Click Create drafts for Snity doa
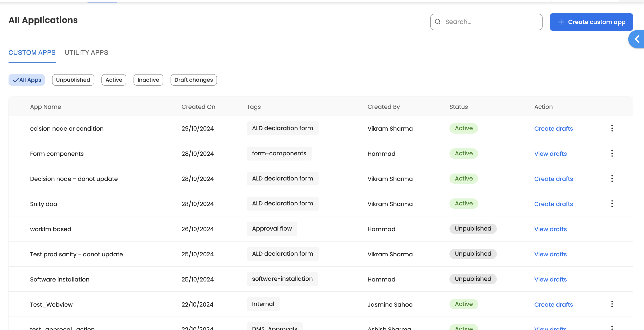This screenshot has height=330, width=644. (x=554, y=204)
